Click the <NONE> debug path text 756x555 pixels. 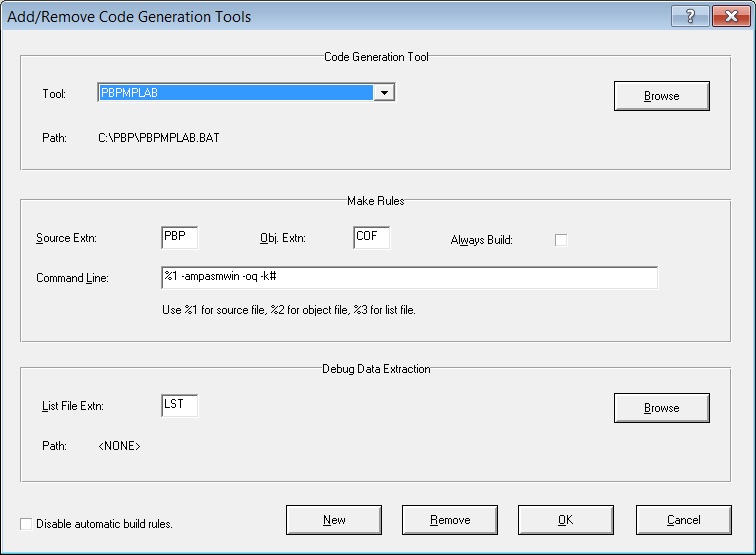pyautogui.click(x=119, y=446)
